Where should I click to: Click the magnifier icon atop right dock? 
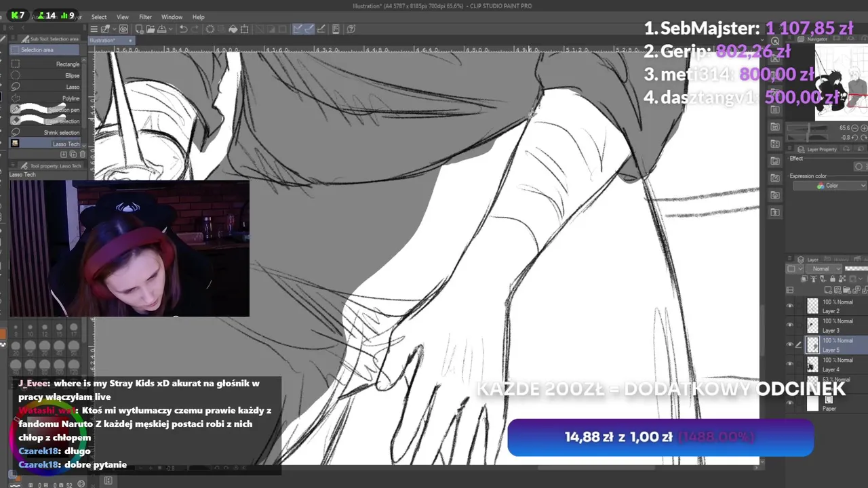[775, 41]
